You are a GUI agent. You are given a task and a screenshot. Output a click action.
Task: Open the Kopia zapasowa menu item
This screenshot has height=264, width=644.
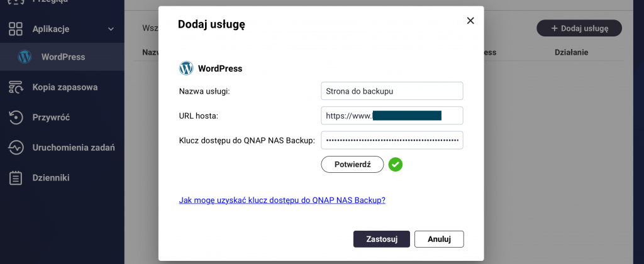coord(65,87)
